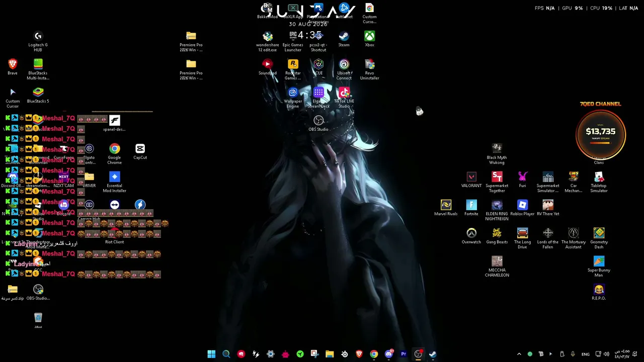Open the Essential Mod Installer icon
644x362 pixels.
click(114, 182)
